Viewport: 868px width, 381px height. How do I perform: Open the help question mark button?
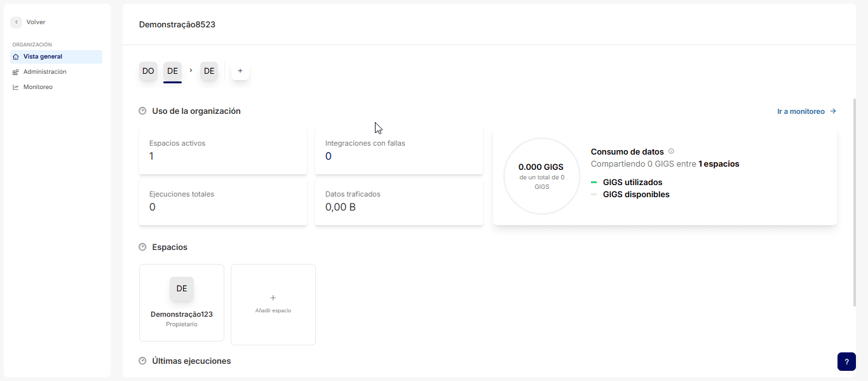[x=846, y=361]
